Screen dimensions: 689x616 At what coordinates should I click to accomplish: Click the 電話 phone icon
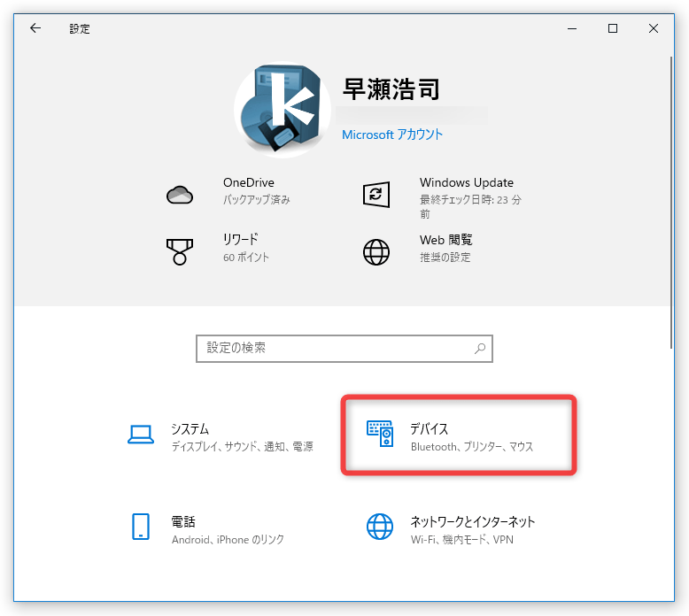141,527
